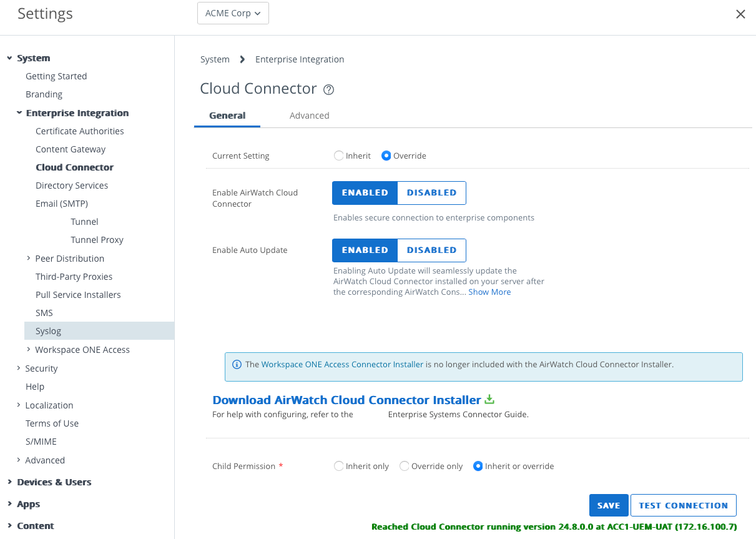The width and height of the screenshot is (756, 539).
Task: Set Enable Auto Update to Disabled
Action: [x=431, y=250]
